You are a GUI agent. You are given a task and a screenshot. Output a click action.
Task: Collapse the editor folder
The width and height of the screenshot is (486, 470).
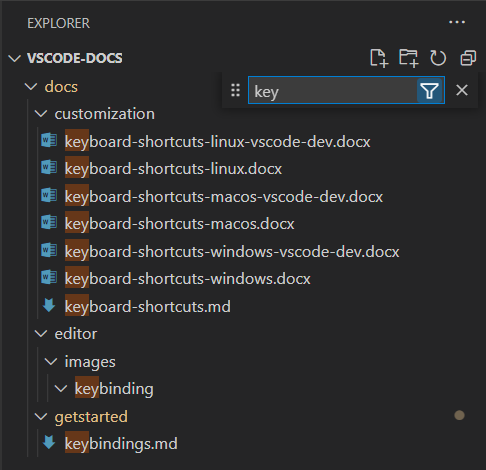(x=41, y=334)
